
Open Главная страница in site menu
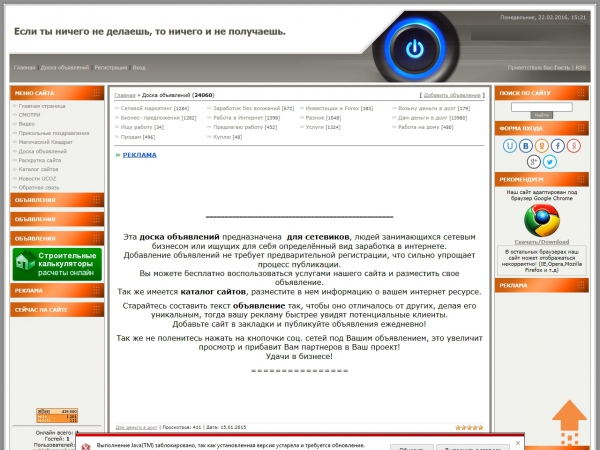pos(43,106)
